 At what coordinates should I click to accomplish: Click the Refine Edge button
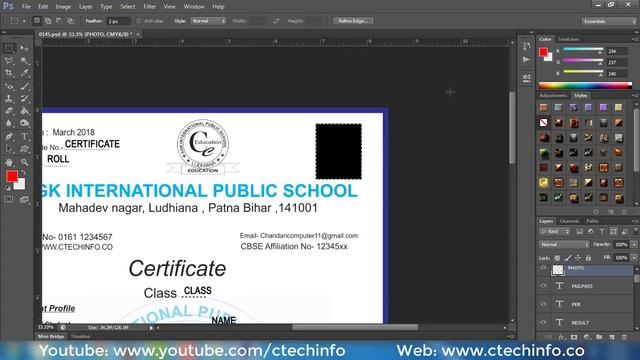[353, 21]
